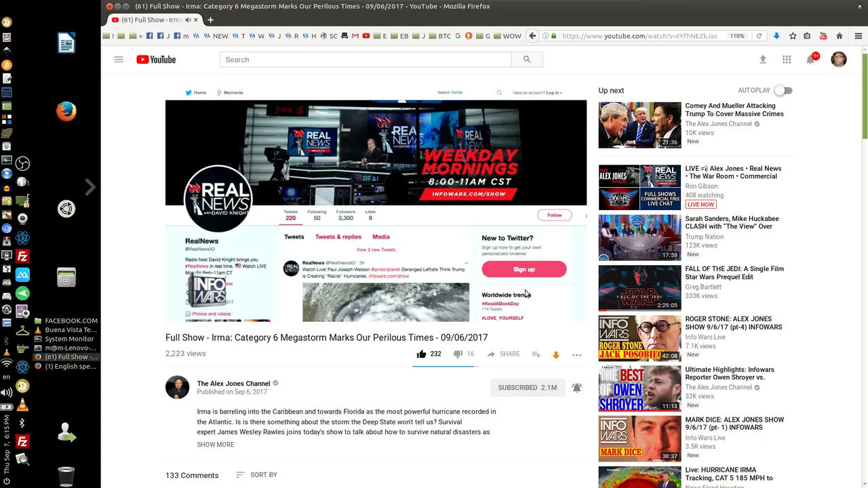Screen dimensions: 868x488
Task: Mute audio on the Full Show tab
Action: point(188,20)
